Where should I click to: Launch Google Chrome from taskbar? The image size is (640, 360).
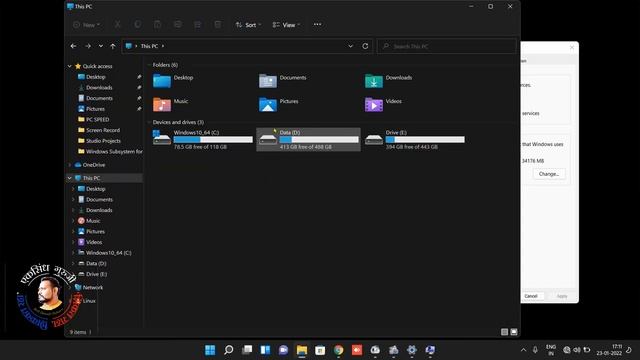[x=338, y=350]
